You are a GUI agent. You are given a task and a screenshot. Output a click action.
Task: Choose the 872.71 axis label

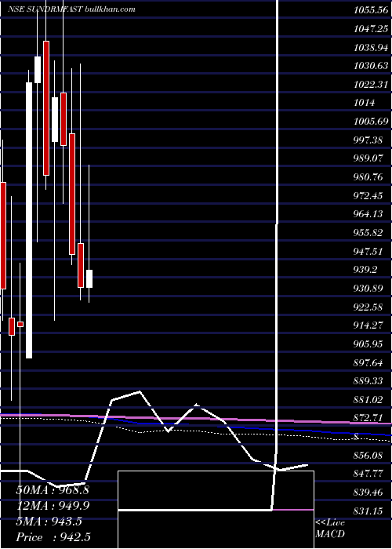368,418
